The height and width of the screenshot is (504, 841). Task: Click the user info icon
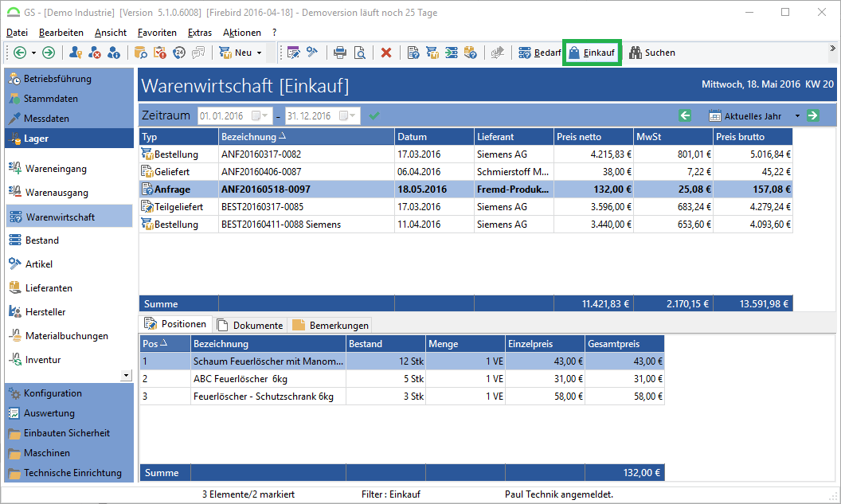click(x=113, y=53)
